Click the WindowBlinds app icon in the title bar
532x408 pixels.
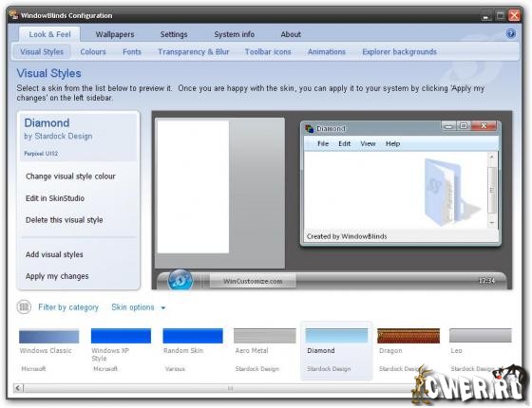coord(13,15)
